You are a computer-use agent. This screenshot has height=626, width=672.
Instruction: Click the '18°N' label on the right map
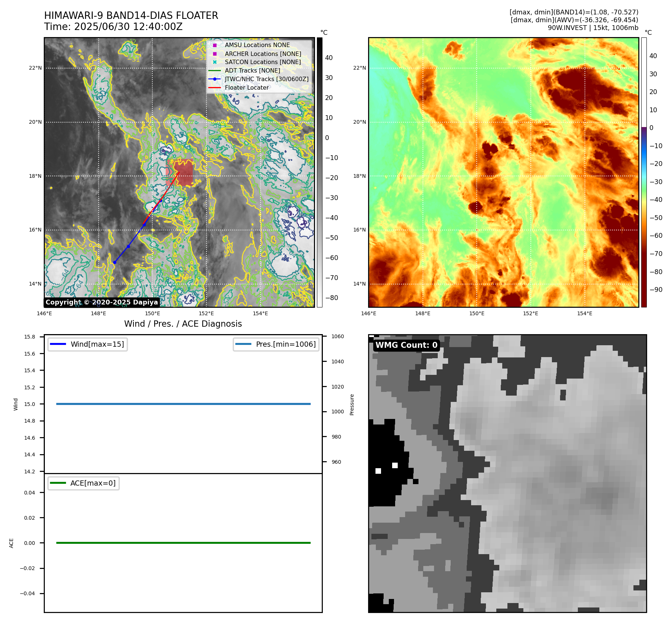(360, 176)
